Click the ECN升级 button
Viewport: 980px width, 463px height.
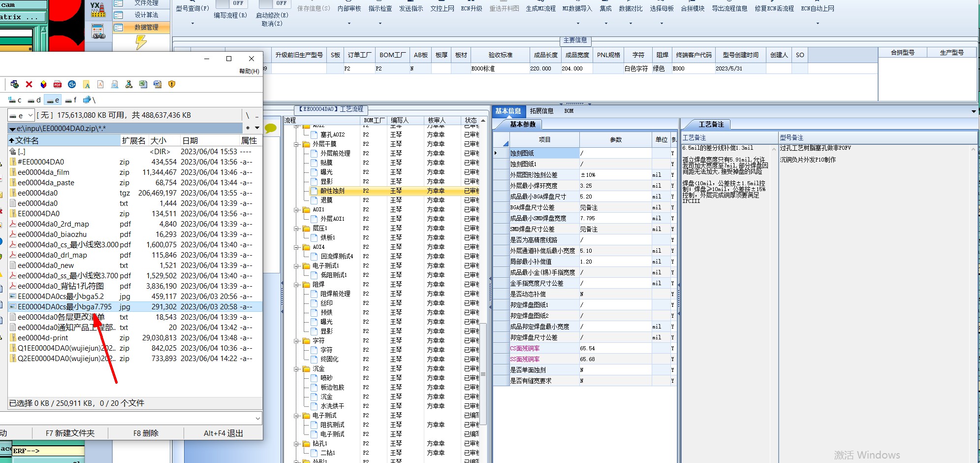click(471, 8)
